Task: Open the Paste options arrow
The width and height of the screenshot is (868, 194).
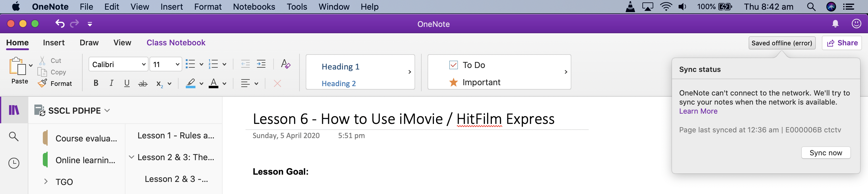Action: coord(31,66)
